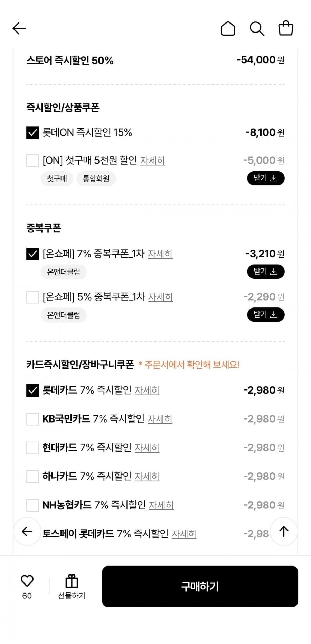The image size is (311, 644).
Task: Open 자세히 link for 롯데카드 discount
Action: (x=147, y=390)
